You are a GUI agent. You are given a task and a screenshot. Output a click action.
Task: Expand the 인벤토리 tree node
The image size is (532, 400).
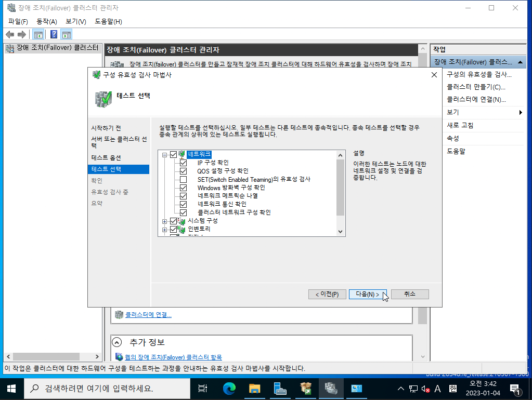point(164,230)
